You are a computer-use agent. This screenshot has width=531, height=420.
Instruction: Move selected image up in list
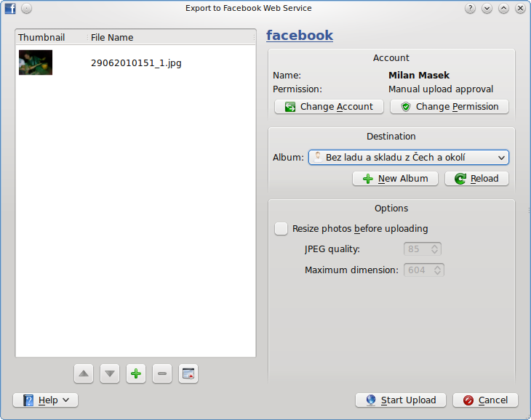[84, 373]
